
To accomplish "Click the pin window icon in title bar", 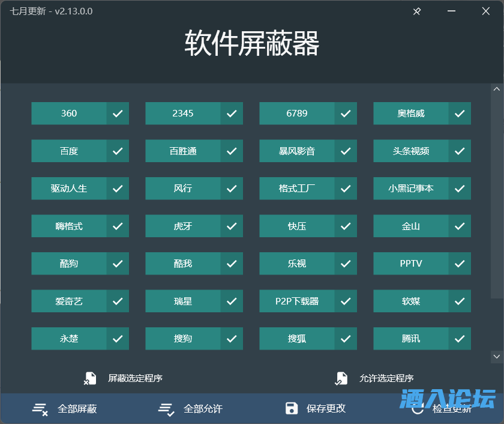I will 417,11.
